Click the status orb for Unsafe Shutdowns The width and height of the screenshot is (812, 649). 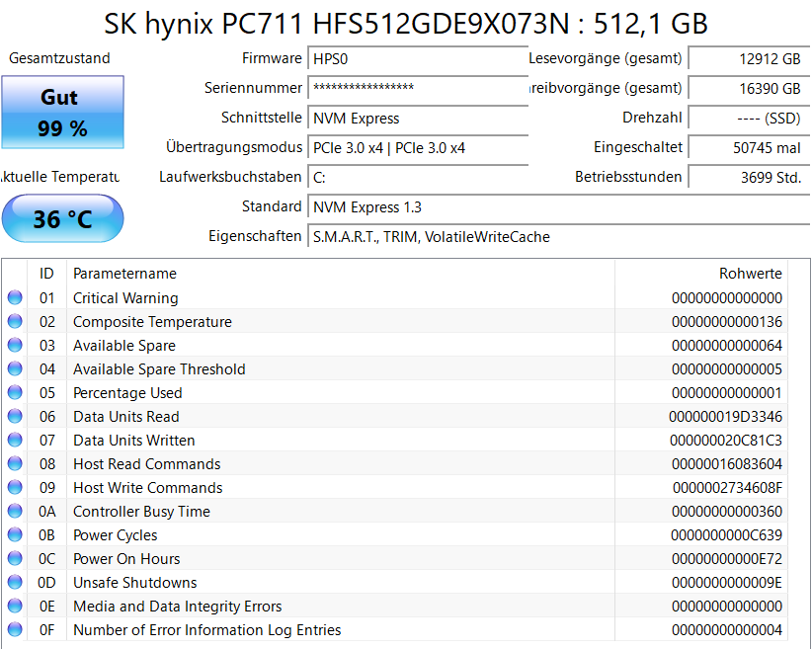pyautogui.click(x=15, y=582)
